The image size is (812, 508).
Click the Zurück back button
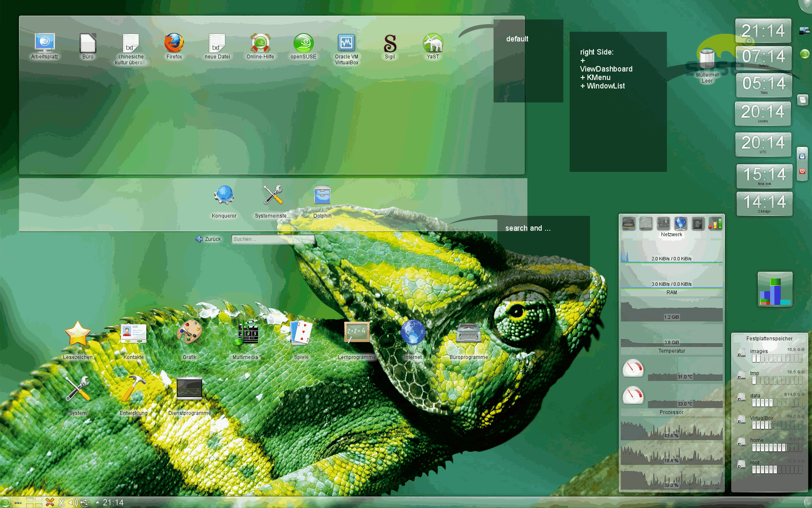coord(208,239)
